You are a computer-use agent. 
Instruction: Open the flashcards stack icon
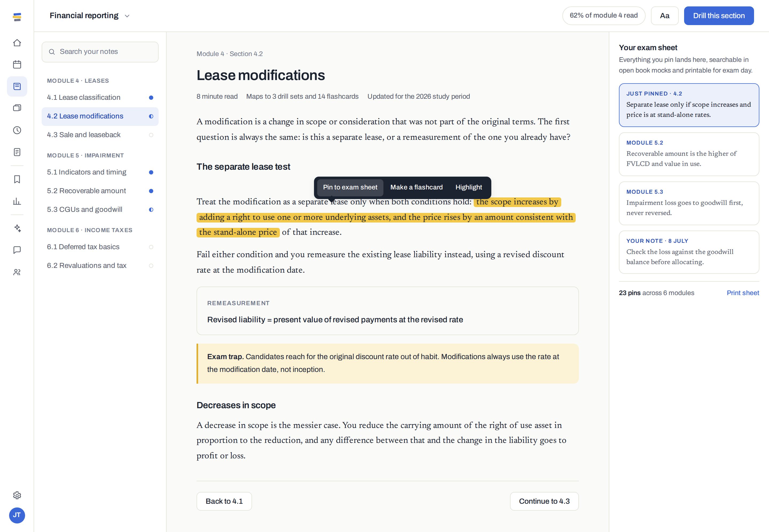pos(17,108)
